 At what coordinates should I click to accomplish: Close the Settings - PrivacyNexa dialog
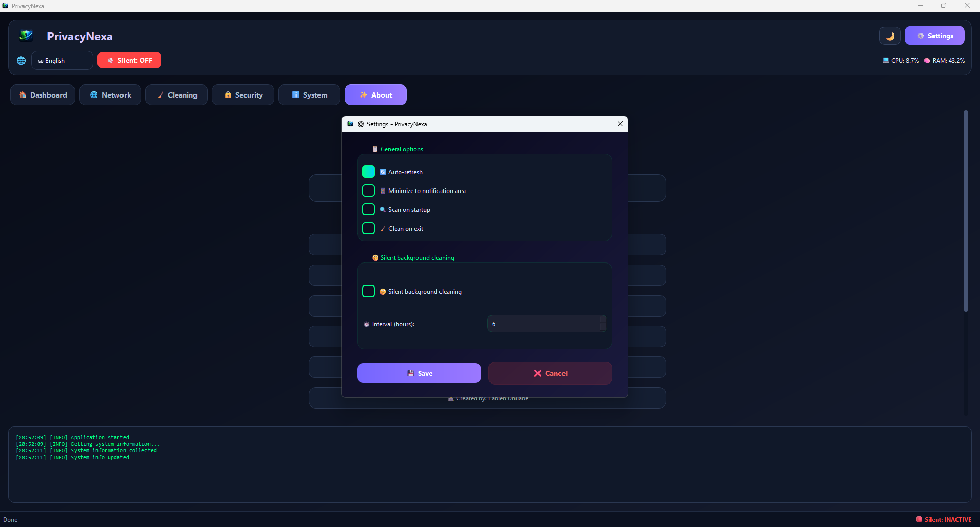(x=620, y=124)
